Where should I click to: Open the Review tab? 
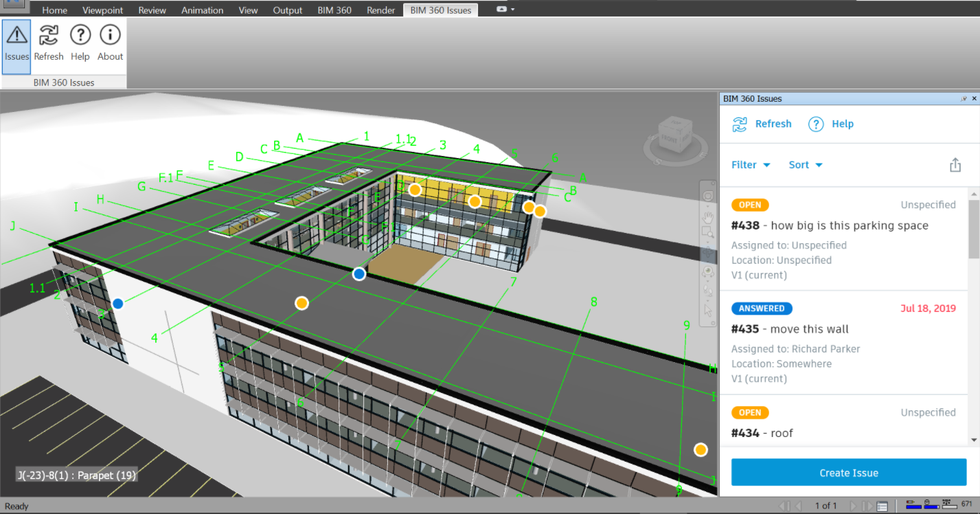point(152,10)
